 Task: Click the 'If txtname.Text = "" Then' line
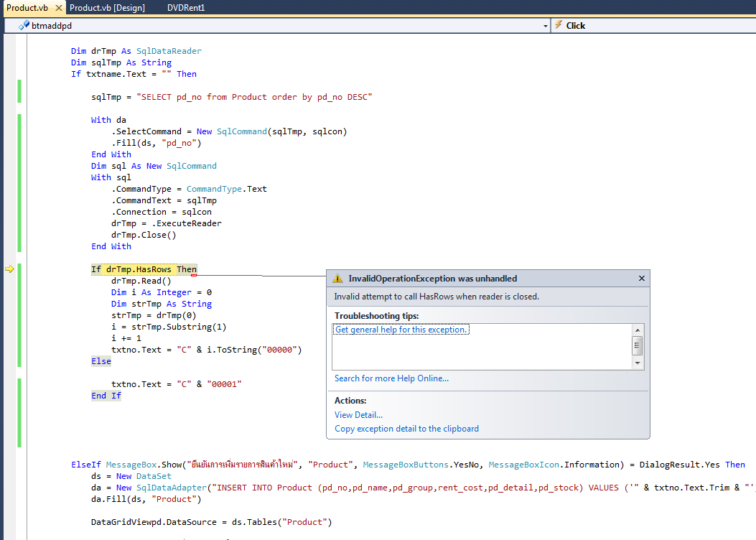point(134,74)
